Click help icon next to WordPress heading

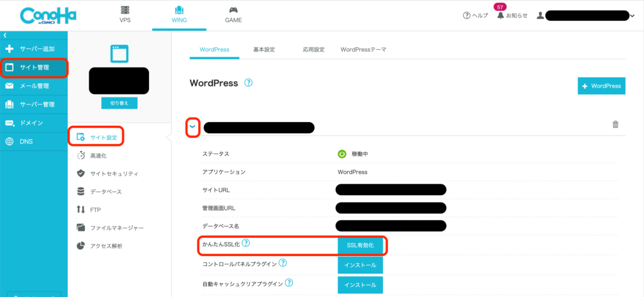(248, 82)
